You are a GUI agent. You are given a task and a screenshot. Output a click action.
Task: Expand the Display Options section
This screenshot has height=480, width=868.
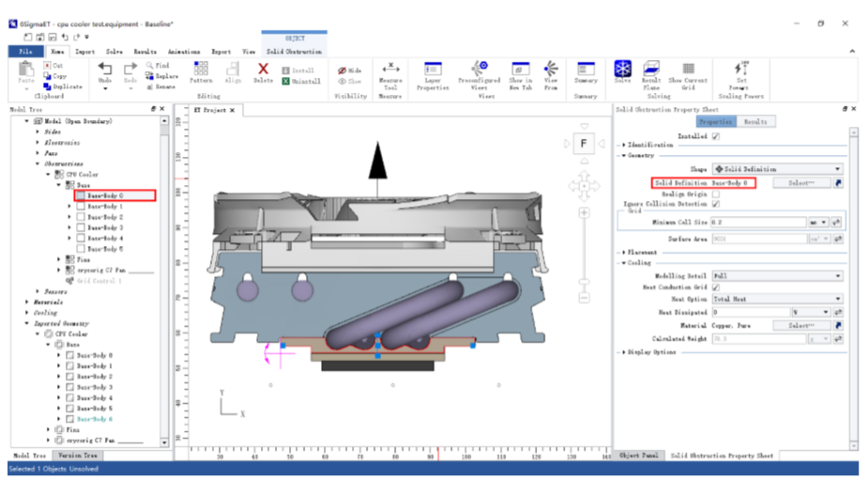649,352
